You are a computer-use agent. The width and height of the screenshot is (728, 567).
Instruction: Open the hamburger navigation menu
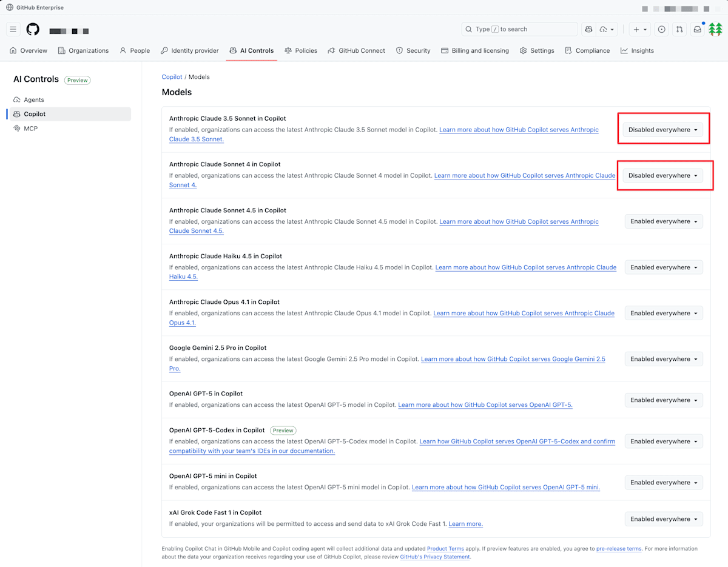(13, 29)
